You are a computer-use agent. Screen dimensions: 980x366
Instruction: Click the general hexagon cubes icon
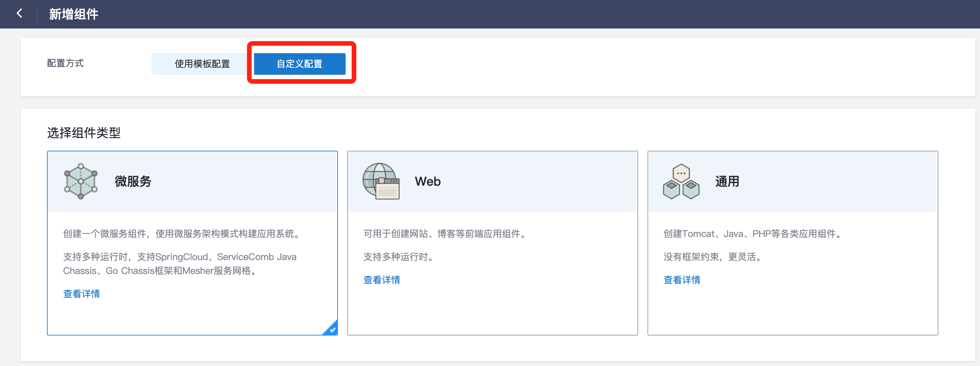[x=681, y=181]
